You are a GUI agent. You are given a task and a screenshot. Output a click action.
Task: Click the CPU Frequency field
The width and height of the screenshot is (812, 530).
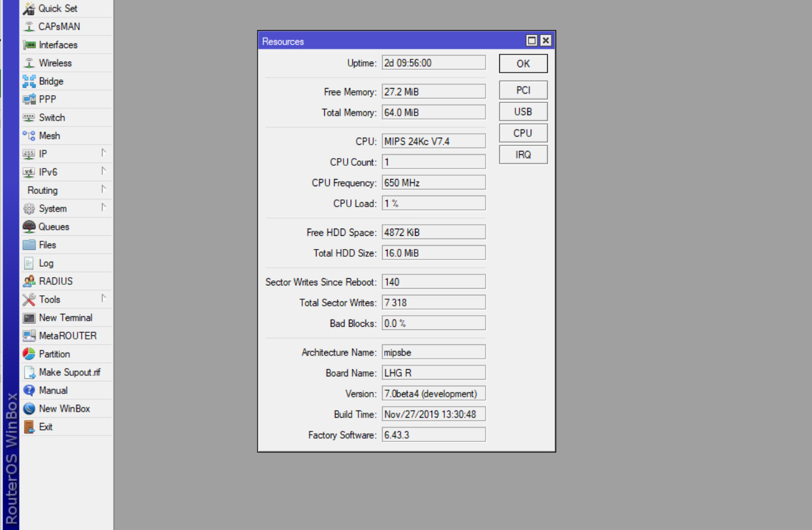[434, 182]
